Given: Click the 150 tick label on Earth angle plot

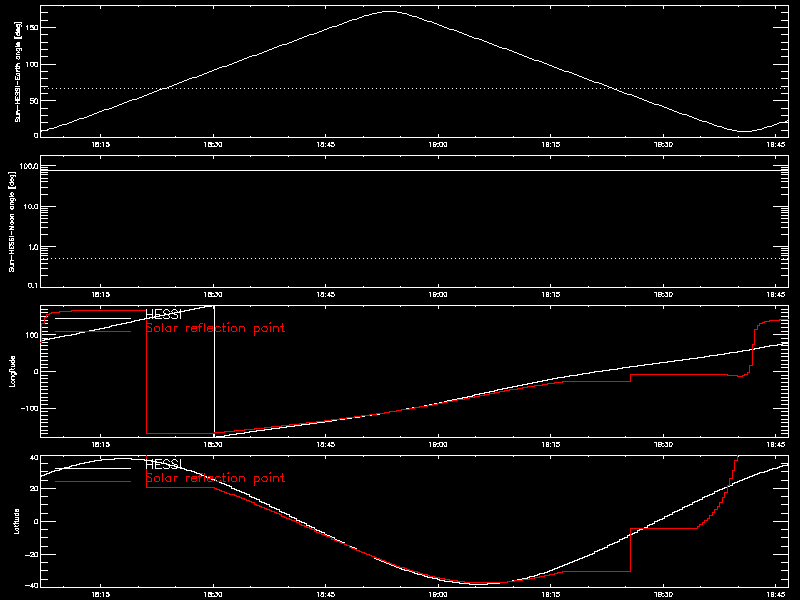Looking at the screenshot, I should (32, 28).
